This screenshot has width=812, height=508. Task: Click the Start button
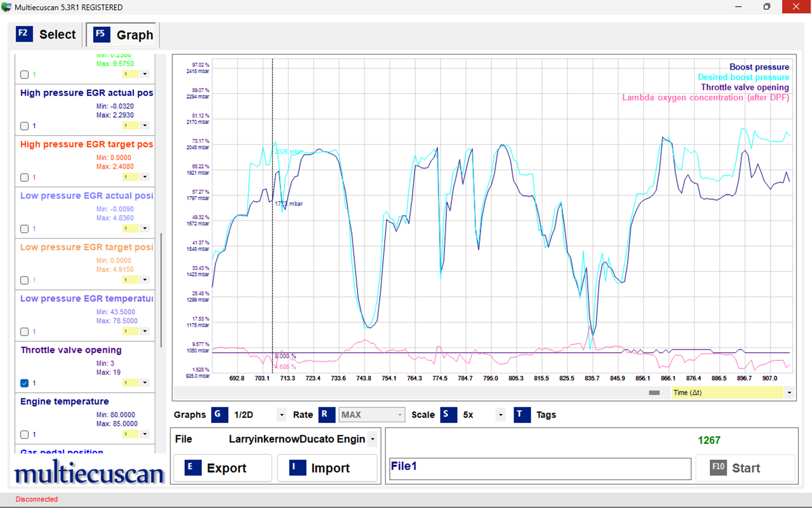(x=745, y=468)
